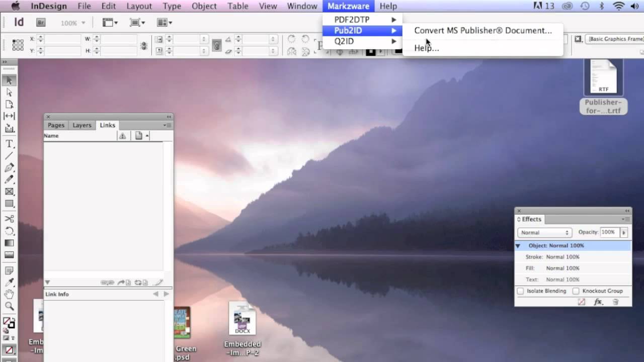Open the Opacity slider arrow
Image resolution: width=644 pixels, height=362 pixels.
[x=624, y=232]
